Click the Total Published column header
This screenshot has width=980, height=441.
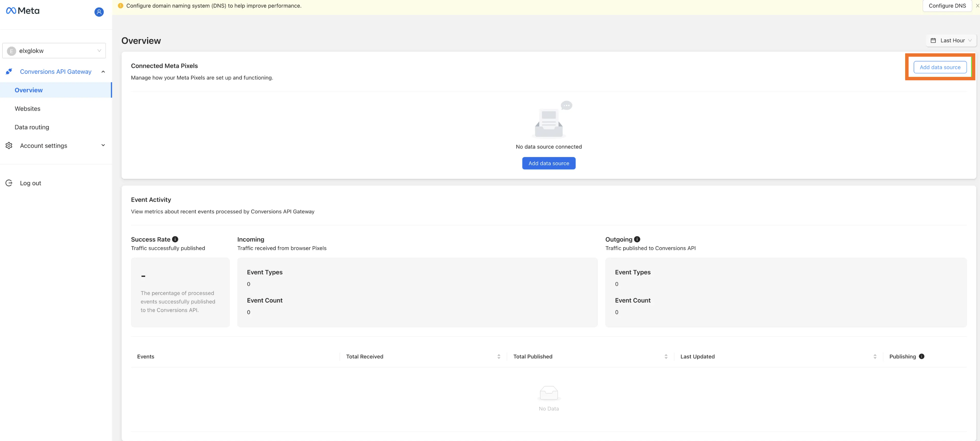click(x=533, y=357)
